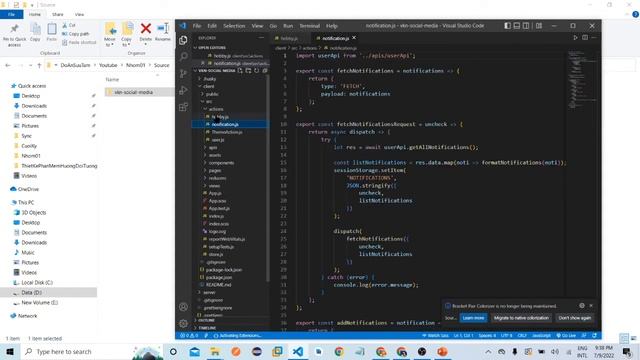Open the editor More Actions ellipsis
This screenshot has height=360, width=640.
coord(594,38)
